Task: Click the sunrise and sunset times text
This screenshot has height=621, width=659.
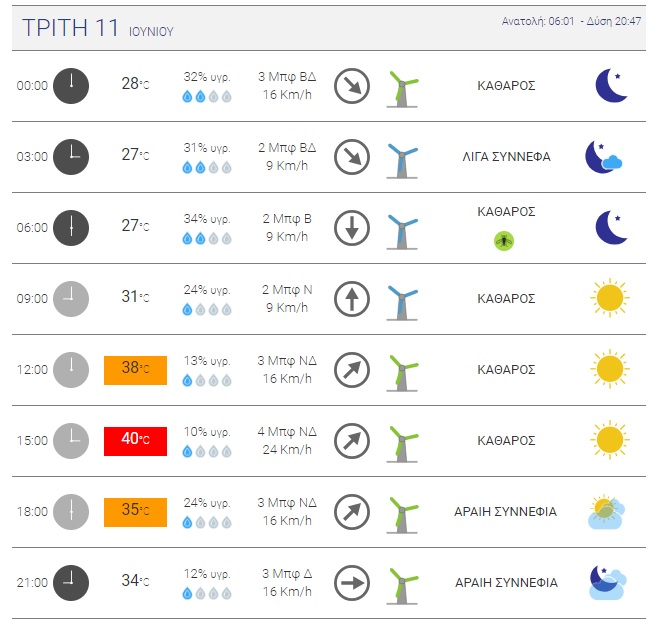Action: coord(571,21)
